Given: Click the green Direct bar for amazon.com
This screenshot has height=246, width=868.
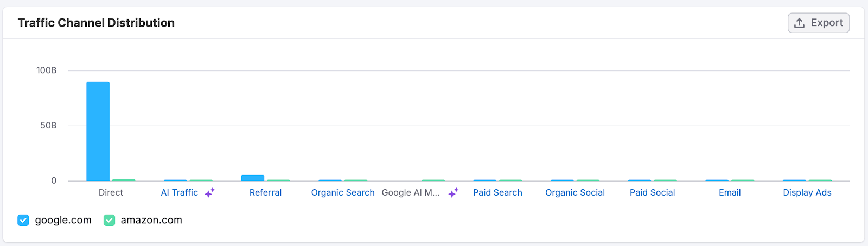Looking at the screenshot, I should tap(124, 180).
